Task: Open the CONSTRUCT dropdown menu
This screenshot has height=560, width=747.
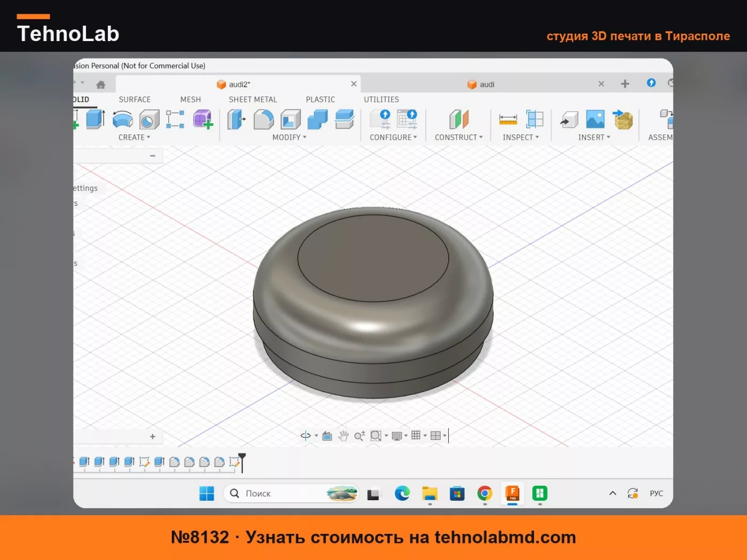Action: [x=458, y=137]
